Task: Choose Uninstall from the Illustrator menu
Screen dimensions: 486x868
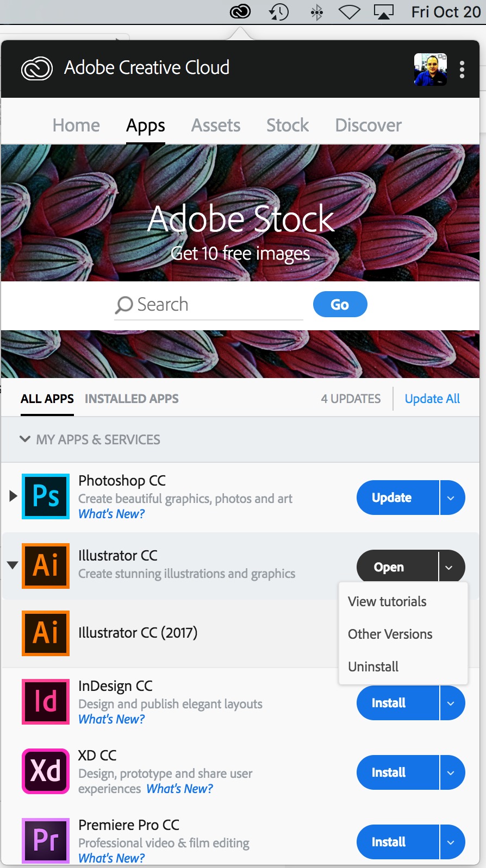Action: click(x=373, y=666)
